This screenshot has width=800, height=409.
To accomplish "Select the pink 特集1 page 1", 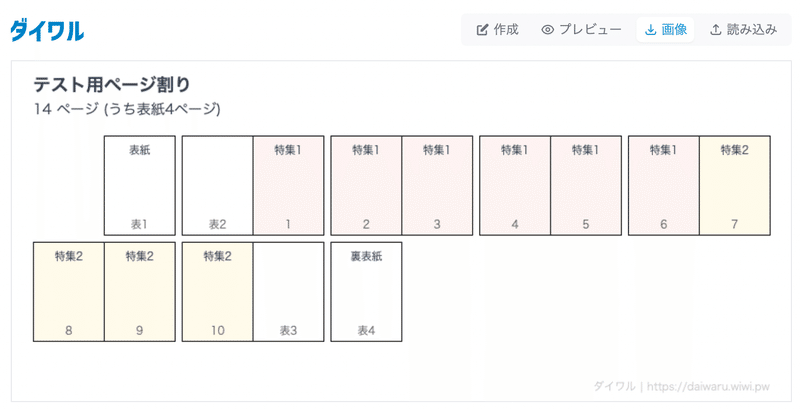I will point(288,185).
